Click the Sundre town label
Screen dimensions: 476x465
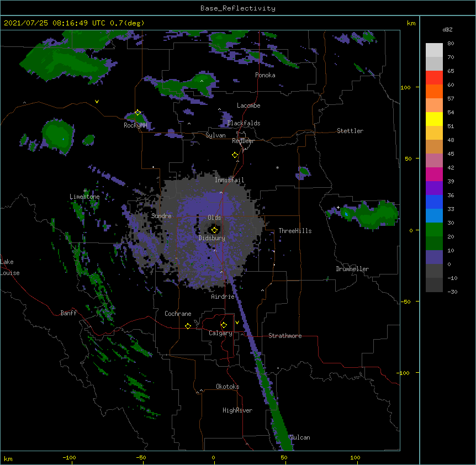(x=161, y=216)
